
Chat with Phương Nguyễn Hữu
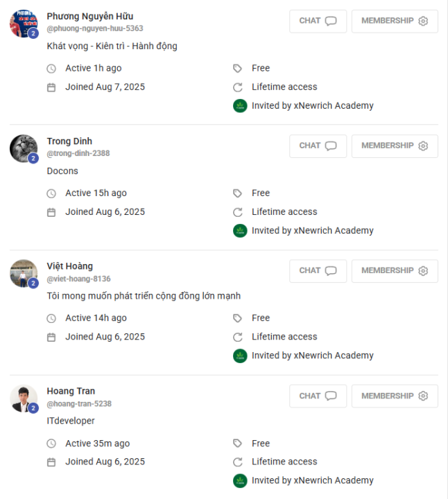318,21
